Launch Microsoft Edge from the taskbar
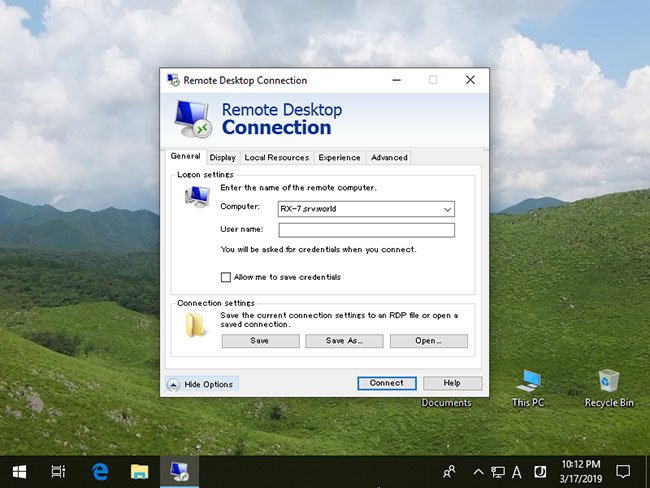 pos(100,472)
